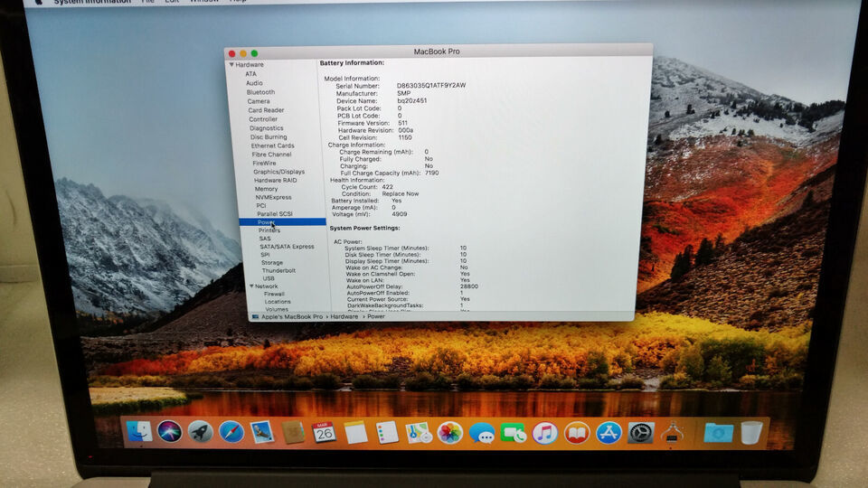Select USB in sidebar
Image resolution: width=868 pixels, height=488 pixels.
click(x=269, y=278)
